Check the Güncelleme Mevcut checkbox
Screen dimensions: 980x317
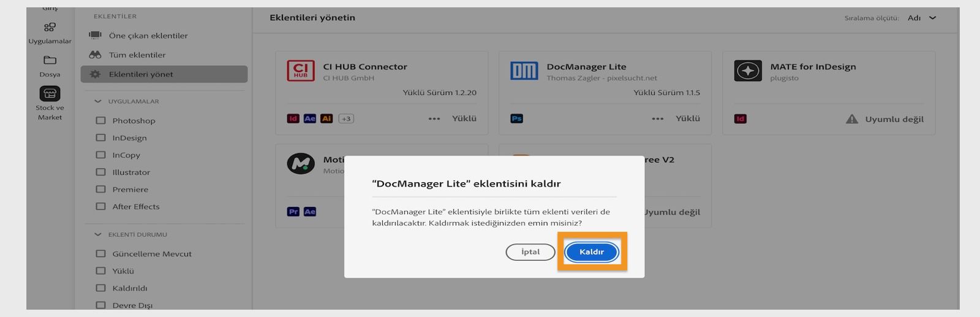point(100,253)
